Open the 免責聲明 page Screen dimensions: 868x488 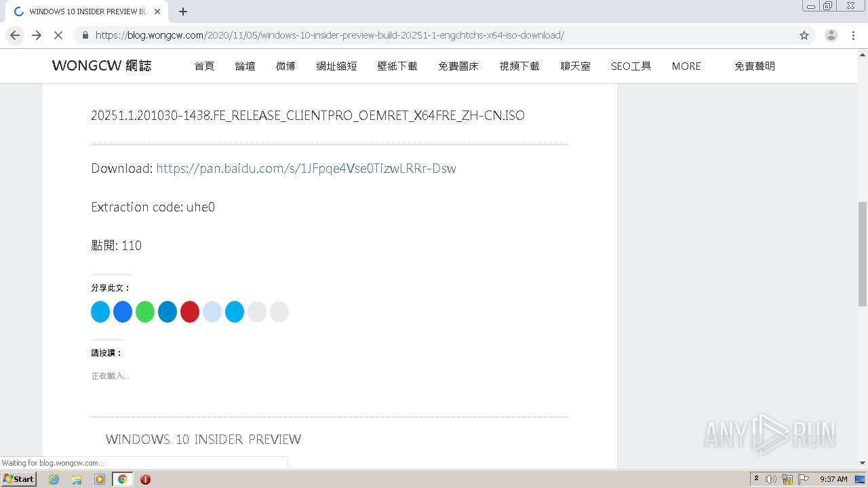[755, 66]
